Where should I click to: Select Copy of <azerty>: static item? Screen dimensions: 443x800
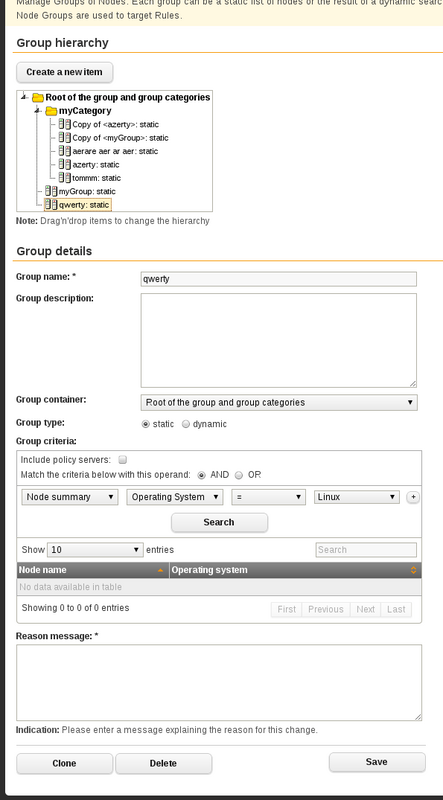(115, 124)
